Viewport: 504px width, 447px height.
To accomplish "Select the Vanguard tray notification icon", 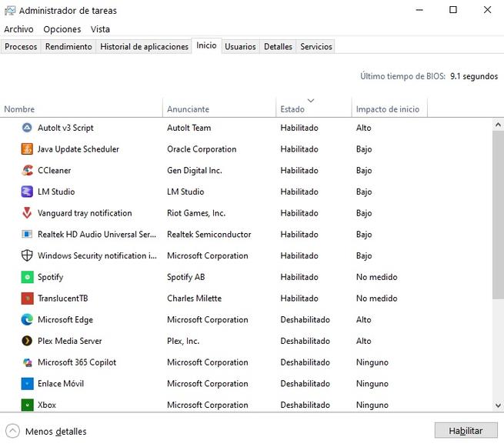I will pyautogui.click(x=27, y=213).
